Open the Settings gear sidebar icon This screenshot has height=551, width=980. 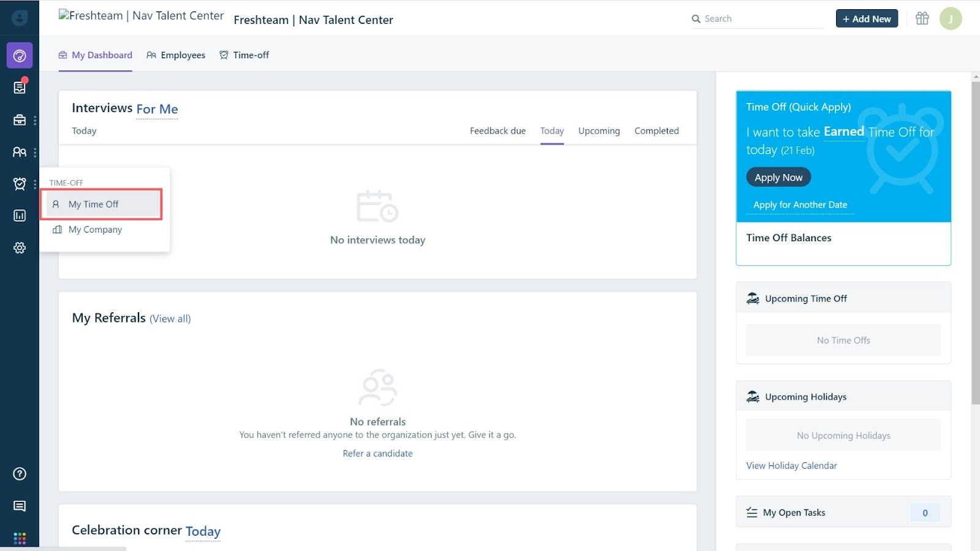[20, 248]
